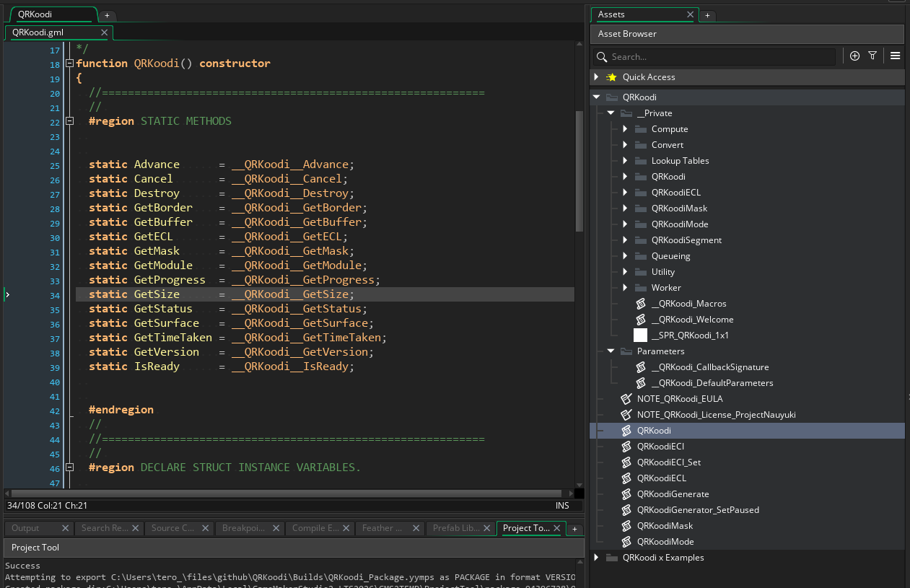
Task: Close the Assets panel tab
Action: (x=691, y=14)
